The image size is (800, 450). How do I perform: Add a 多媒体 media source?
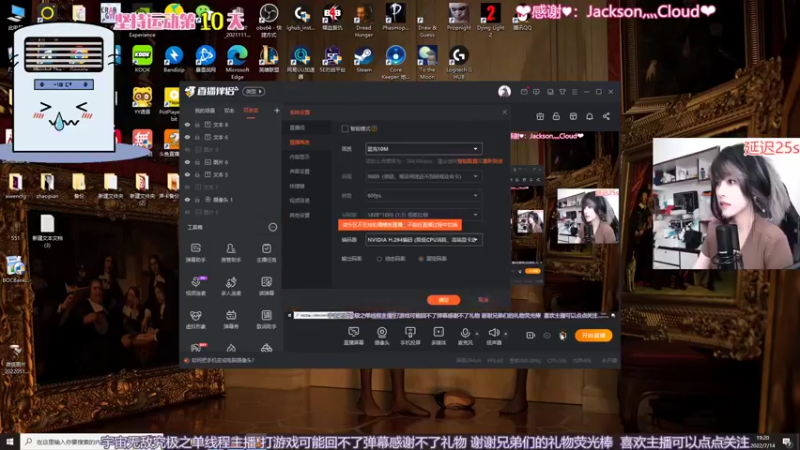(438, 336)
